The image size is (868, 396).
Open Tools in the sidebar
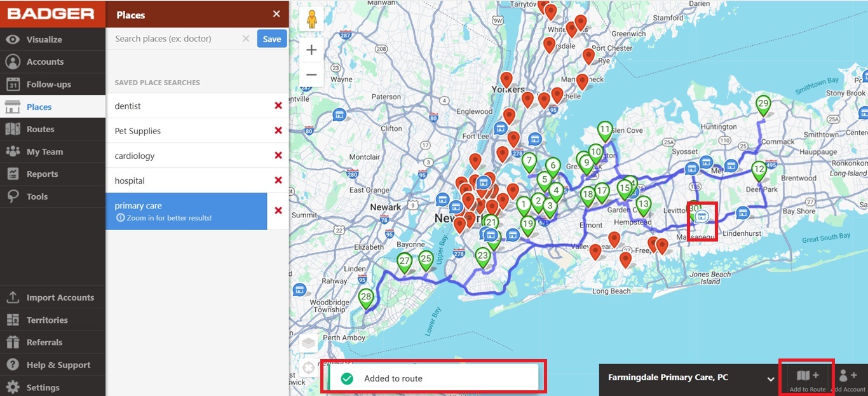coord(53,196)
